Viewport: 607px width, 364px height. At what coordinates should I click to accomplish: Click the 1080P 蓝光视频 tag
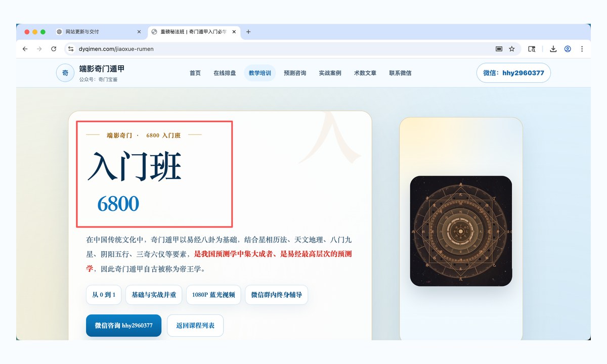coord(213,295)
